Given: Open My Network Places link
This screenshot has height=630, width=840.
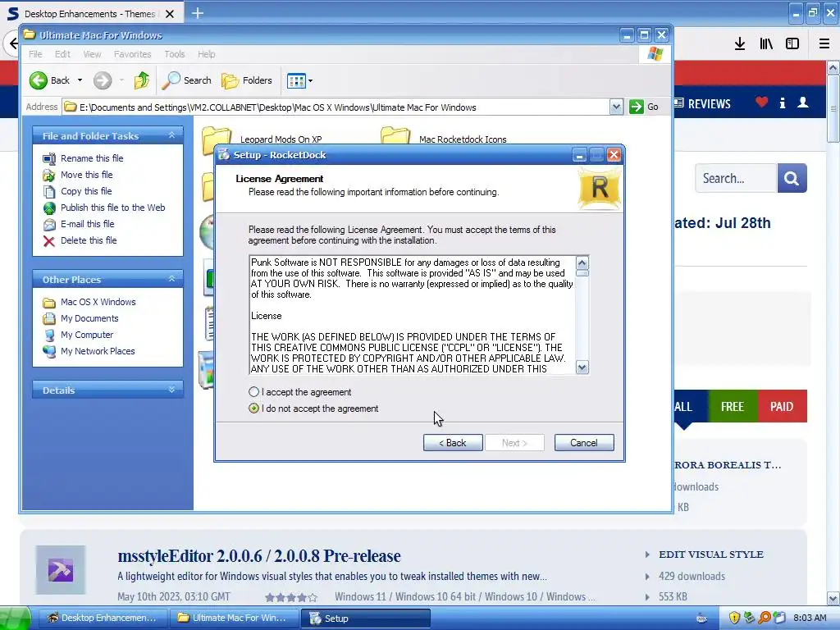Looking at the screenshot, I should pos(98,351).
